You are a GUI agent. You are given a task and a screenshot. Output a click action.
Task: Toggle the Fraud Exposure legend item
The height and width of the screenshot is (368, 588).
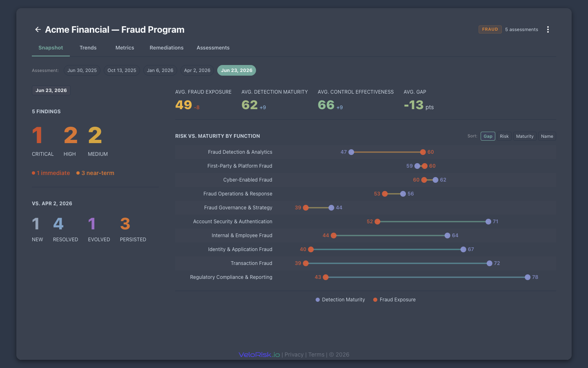coord(394,300)
